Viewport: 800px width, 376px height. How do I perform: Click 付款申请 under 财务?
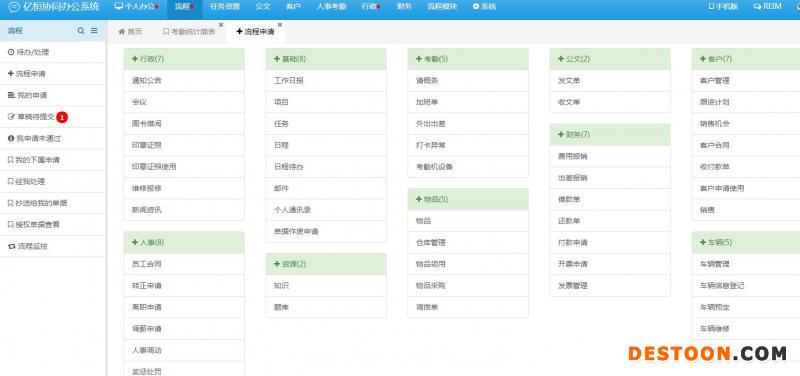pyautogui.click(x=610, y=243)
